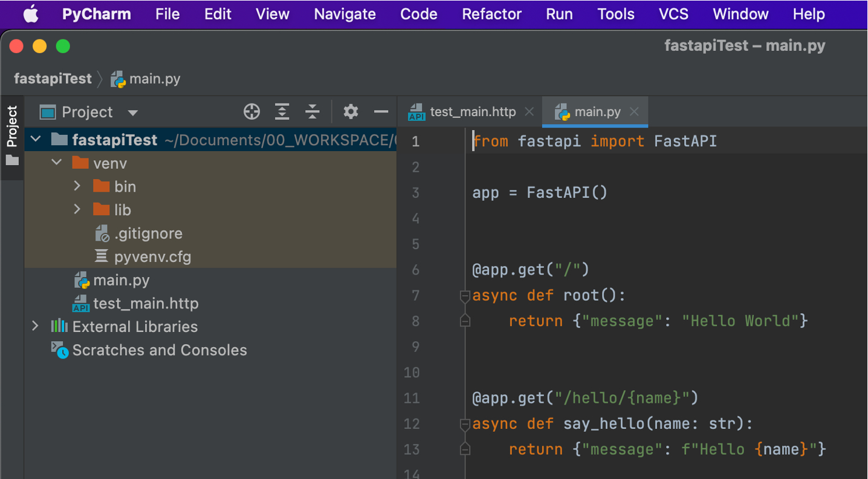This screenshot has width=868, height=479.
Task: Click line number 6 in gutter
Action: coord(415,270)
